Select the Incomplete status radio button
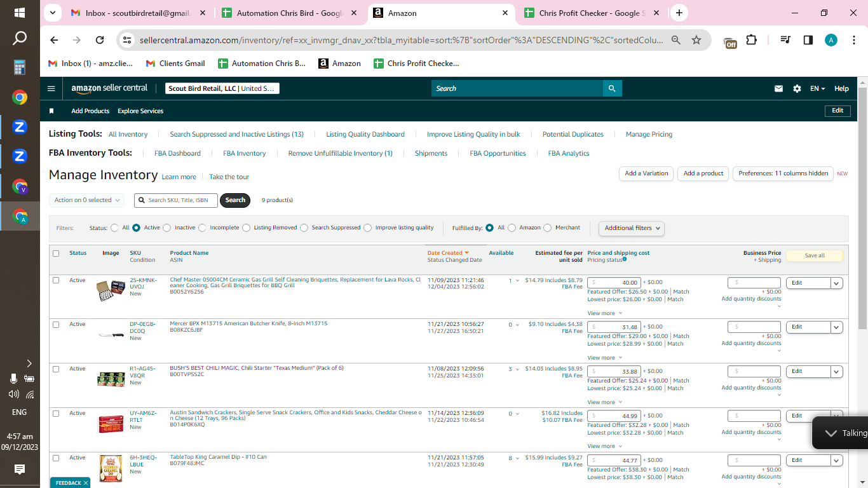Screen dimensions: 868x488 click(x=202, y=227)
